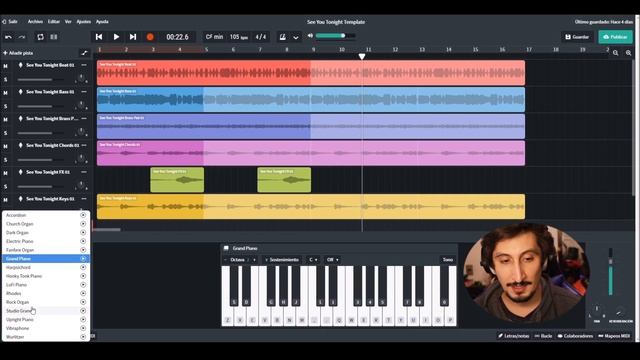The width and height of the screenshot is (640, 360).
Task: Open the automation icon beside Añade pista
Action: click(x=84, y=53)
